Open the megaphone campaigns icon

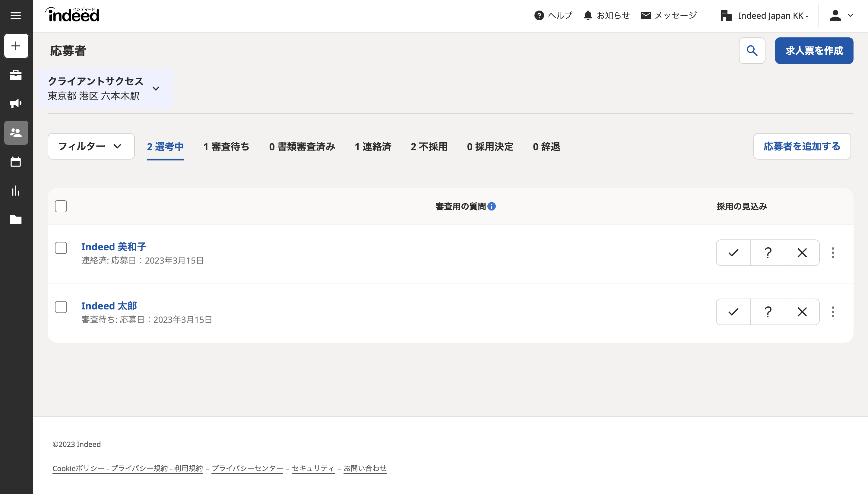[16, 103]
